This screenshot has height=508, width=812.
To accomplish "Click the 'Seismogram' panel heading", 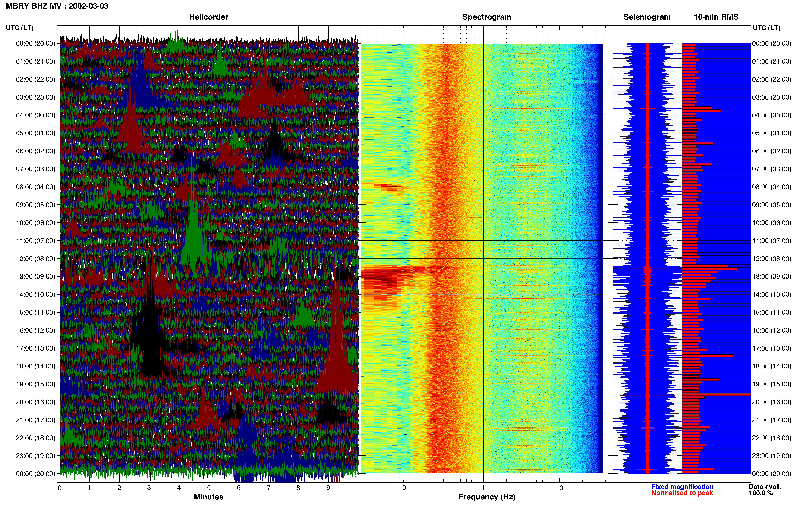I will [647, 17].
